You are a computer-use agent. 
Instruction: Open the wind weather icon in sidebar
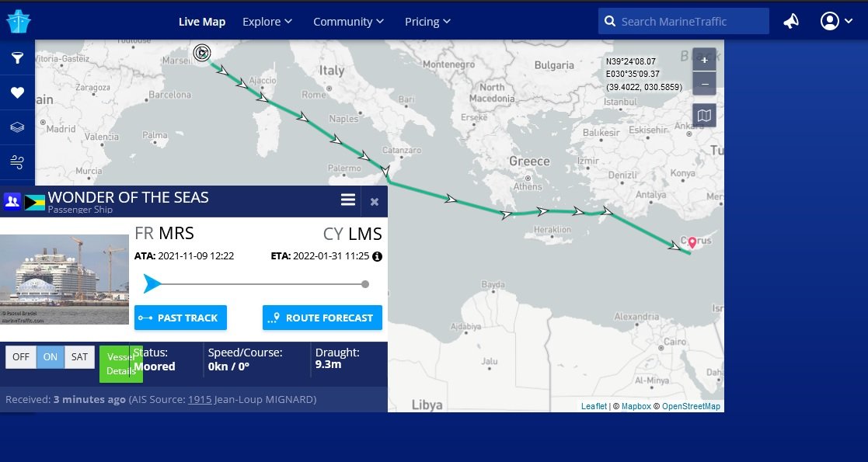coord(17,162)
